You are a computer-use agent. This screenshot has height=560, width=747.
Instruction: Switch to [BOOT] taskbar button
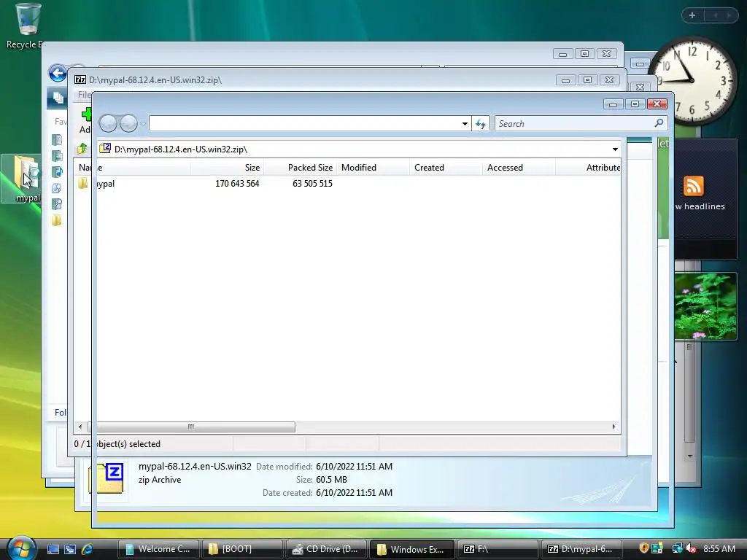click(242, 549)
